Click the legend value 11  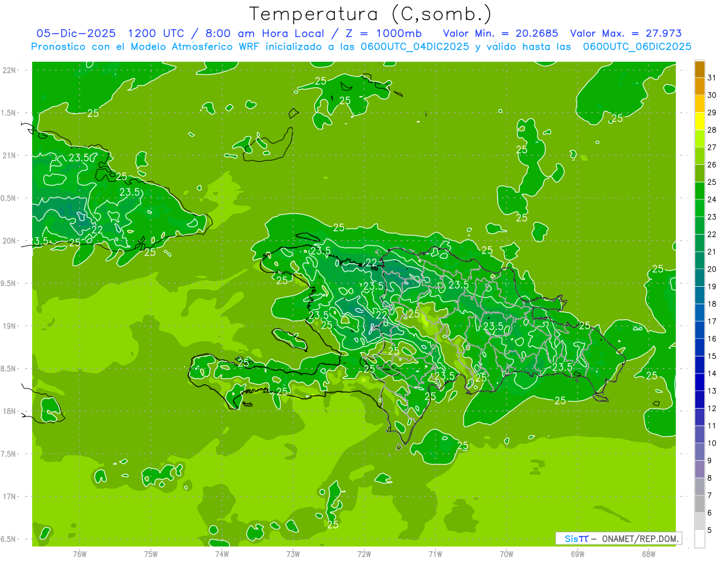point(712,426)
